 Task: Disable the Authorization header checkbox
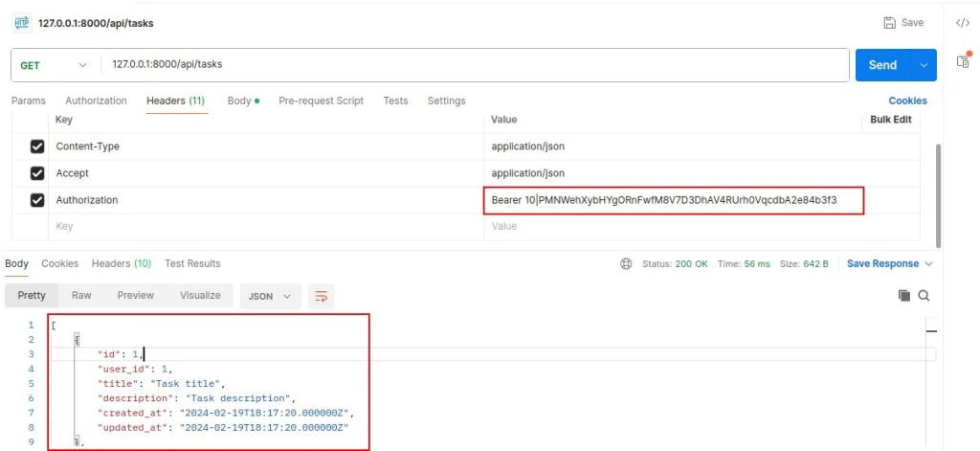click(x=37, y=200)
